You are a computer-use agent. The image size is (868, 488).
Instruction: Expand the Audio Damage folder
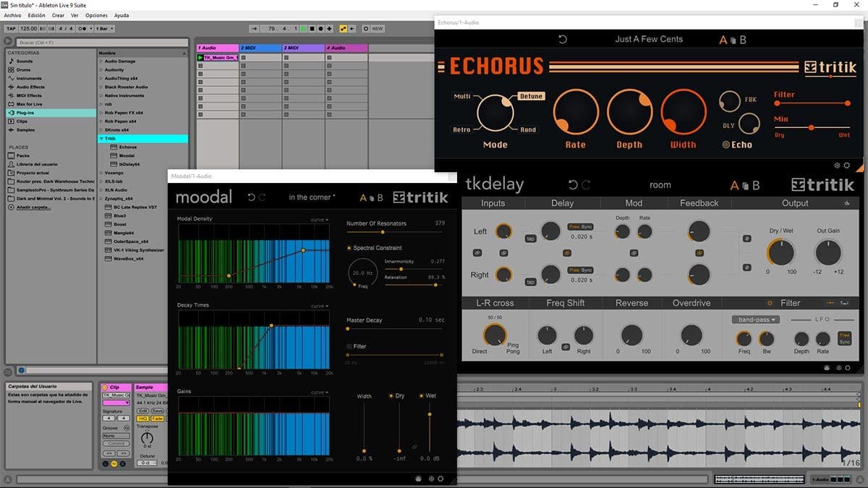pyautogui.click(x=101, y=61)
